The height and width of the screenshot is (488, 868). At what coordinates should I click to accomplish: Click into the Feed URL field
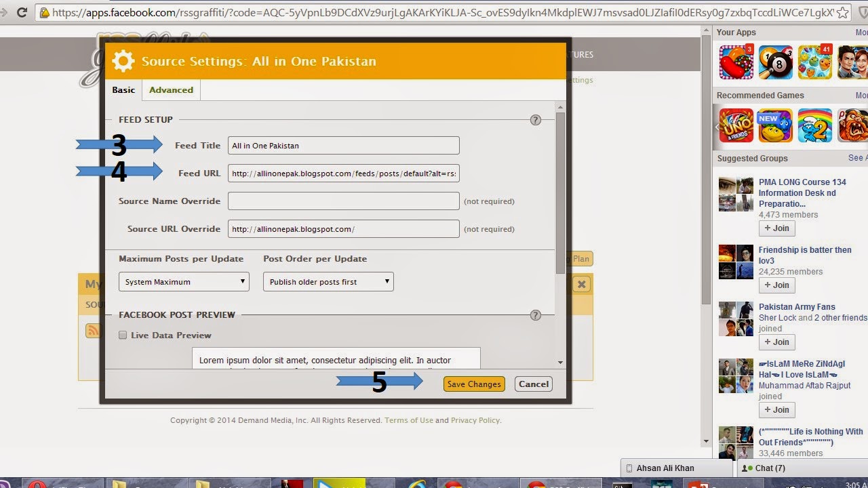point(344,173)
